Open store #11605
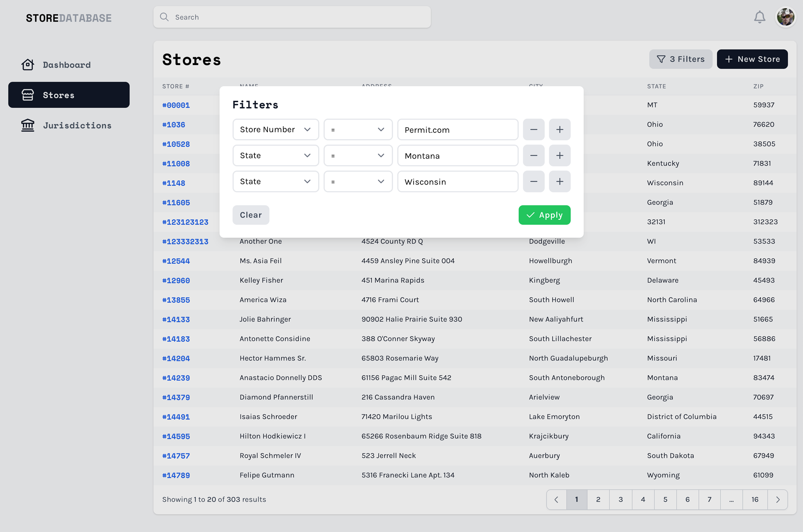This screenshot has height=532, width=803. (176, 203)
